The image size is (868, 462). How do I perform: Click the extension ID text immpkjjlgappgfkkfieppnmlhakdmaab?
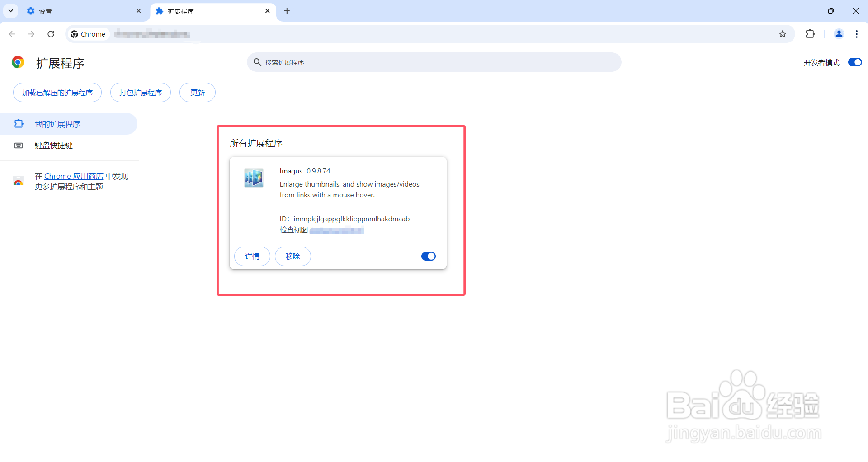coord(351,219)
